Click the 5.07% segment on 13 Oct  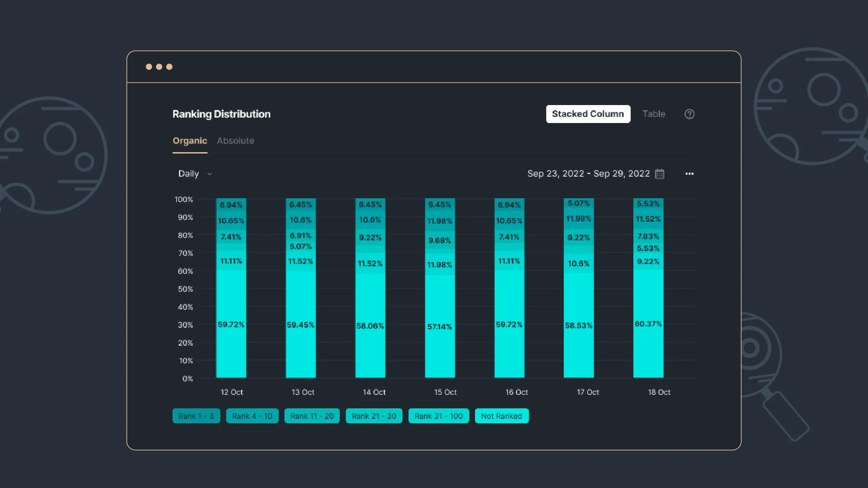click(x=301, y=246)
